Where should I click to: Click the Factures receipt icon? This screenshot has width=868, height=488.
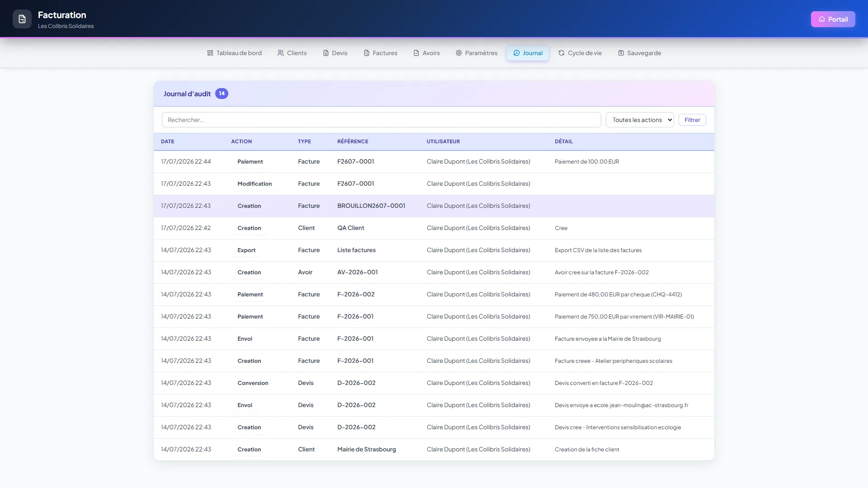click(367, 53)
